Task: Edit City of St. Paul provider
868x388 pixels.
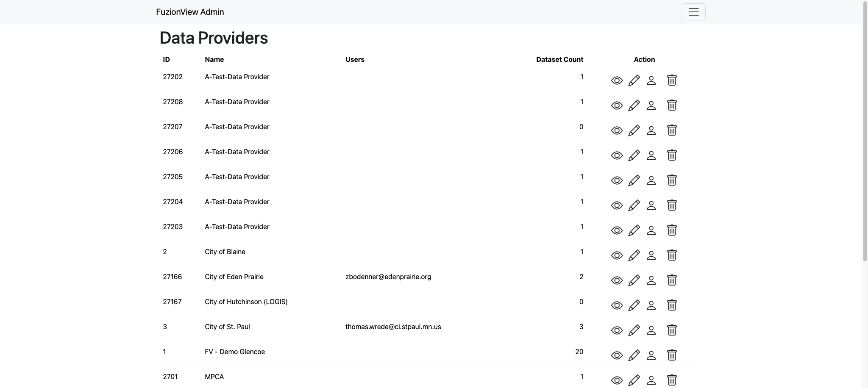Action: [x=634, y=330]
